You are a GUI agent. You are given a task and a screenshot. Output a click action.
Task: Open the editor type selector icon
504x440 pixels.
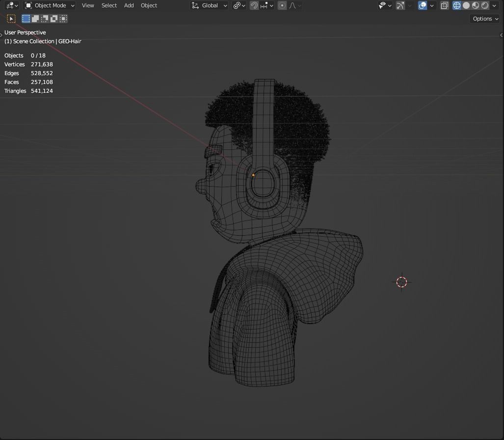pyautogui.click(x=12, y=5)
